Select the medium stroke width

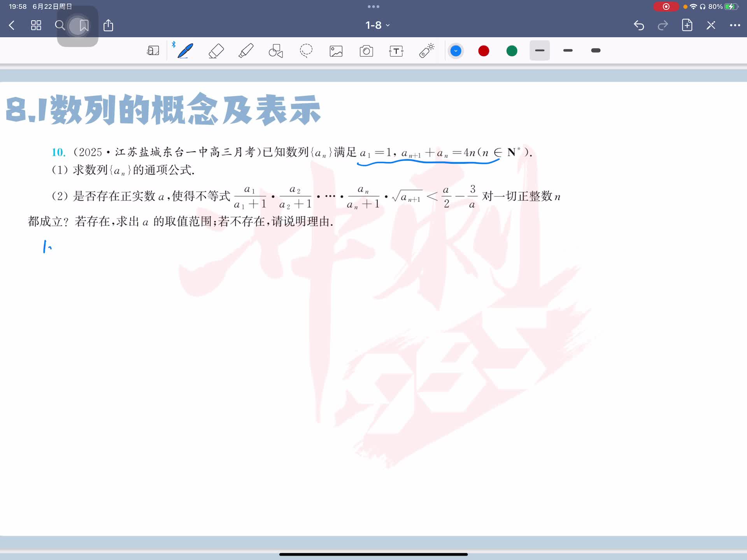click(x=568, y=51)
